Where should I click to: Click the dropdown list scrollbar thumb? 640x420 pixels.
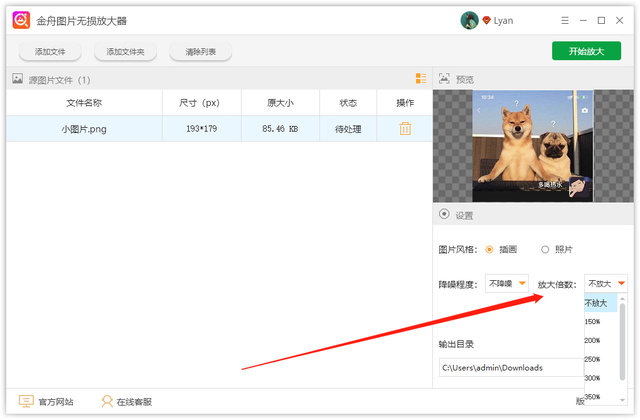pyautogui.click(x=622, y=342)
